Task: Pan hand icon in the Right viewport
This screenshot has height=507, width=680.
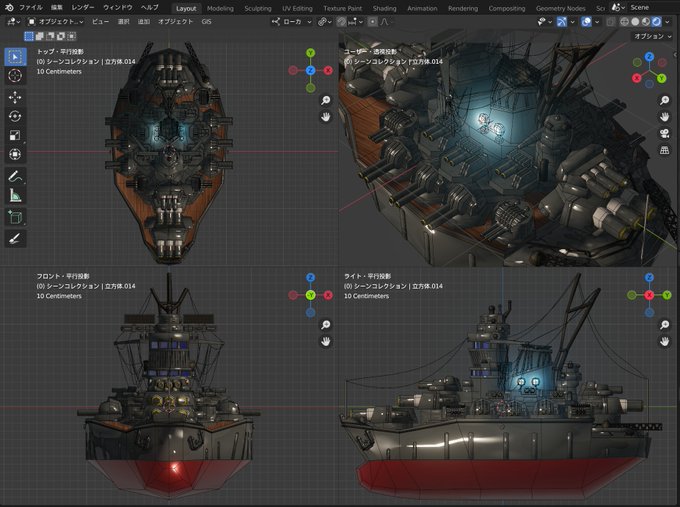Action: [x=664, y=341]
